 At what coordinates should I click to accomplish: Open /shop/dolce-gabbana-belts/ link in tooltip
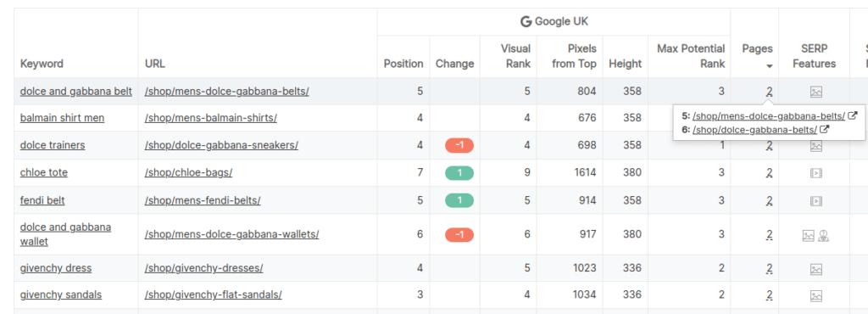click(754, 130)
